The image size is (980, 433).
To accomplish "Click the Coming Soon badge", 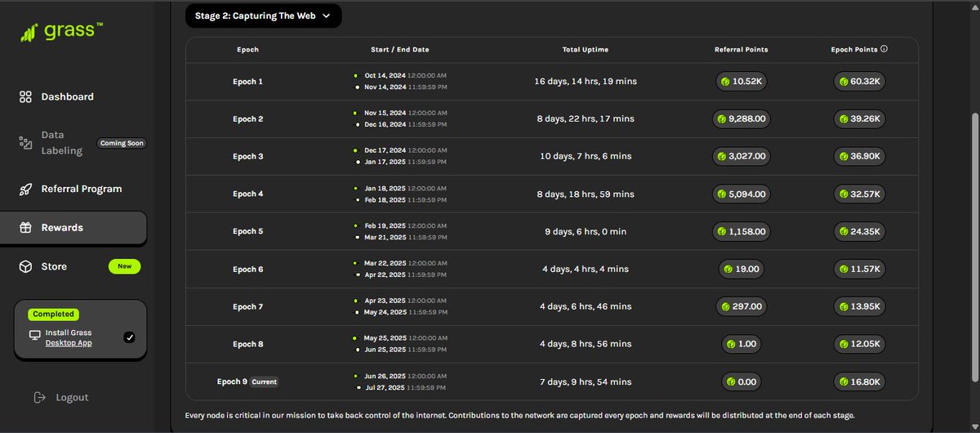I will coord(122,143).
